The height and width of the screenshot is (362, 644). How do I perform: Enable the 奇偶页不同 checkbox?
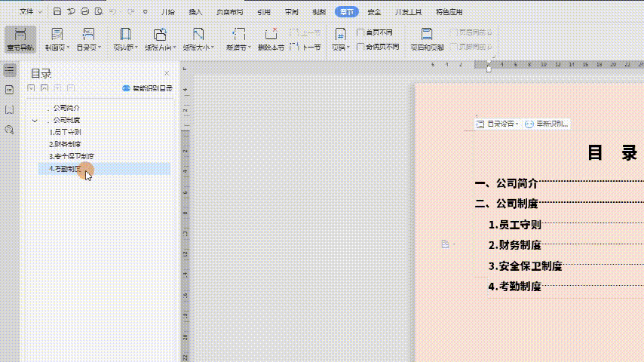(x=360, y=47)
